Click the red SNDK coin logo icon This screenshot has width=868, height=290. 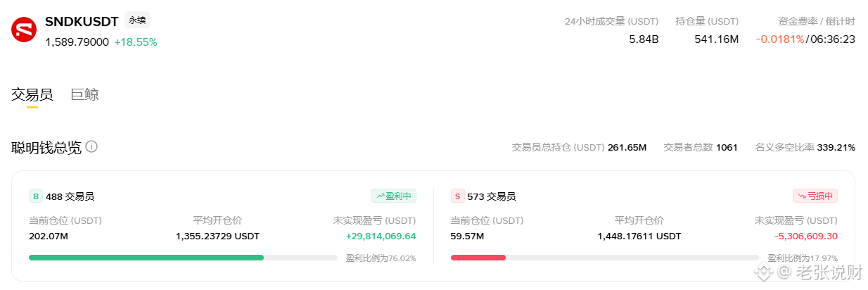[24, 30]
